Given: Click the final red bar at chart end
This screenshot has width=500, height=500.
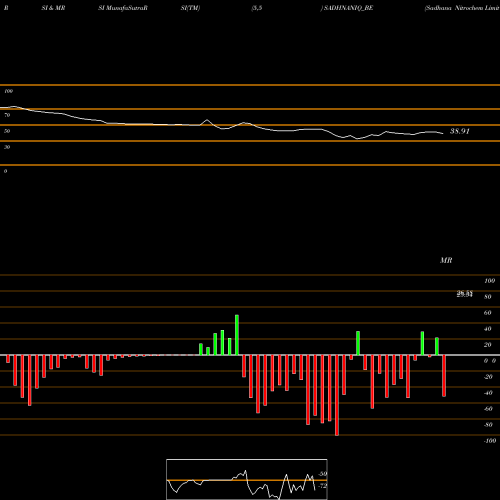Looking at the screenshot, I should [x=444, y=376].
